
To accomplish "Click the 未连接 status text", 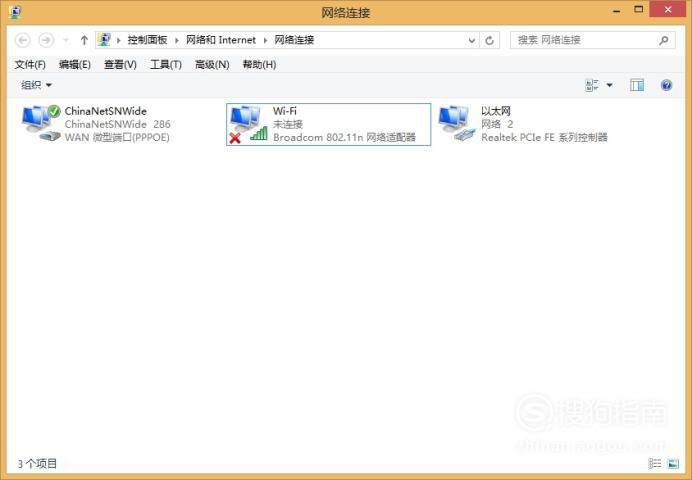I will [288, 124].
